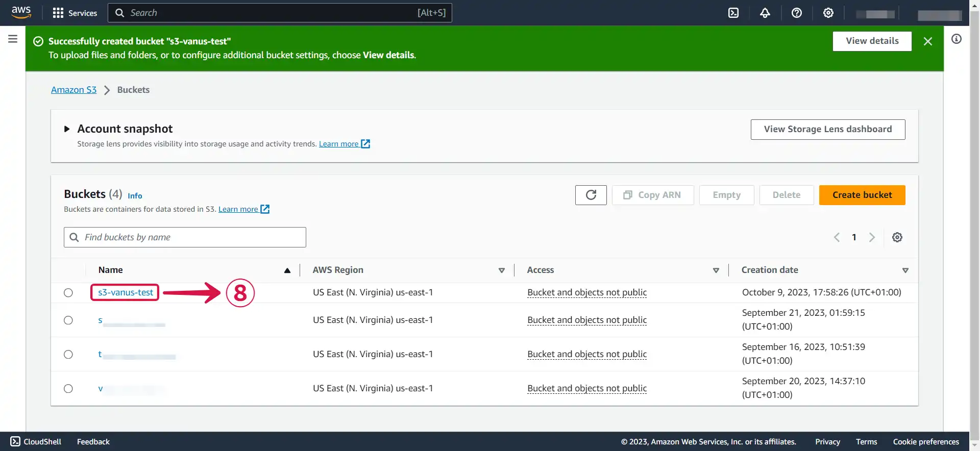The image size is (980, 451).
Task: Go to previous page of buckets
Action: pyautogui.click(x=837, y=237)
